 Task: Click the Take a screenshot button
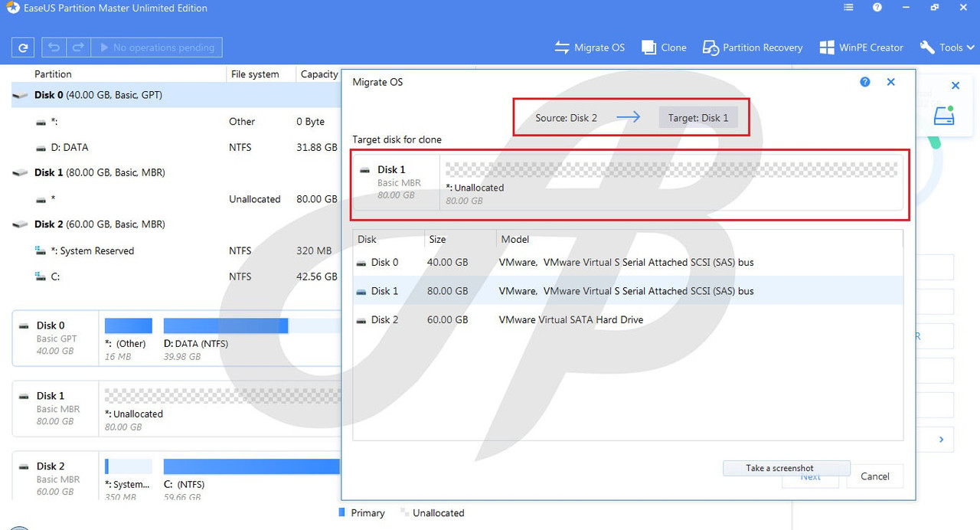(x=786, y=468)
